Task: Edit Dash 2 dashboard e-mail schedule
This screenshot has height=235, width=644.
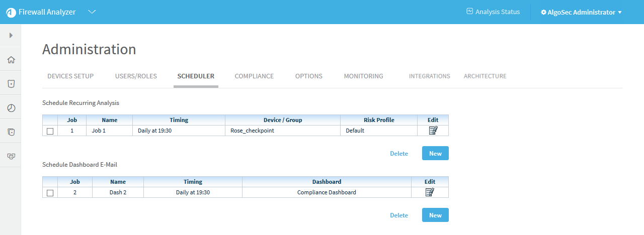Action: click(x=430, y=192)
